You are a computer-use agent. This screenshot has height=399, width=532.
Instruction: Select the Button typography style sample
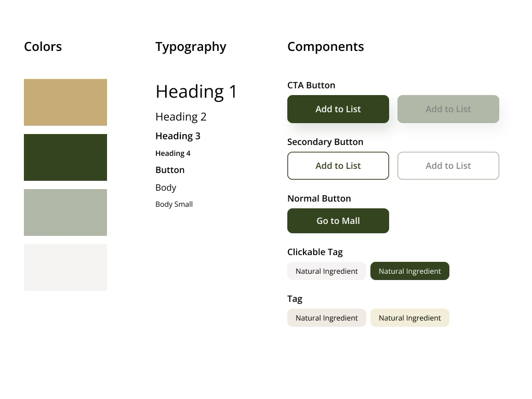[x=170, y=170]
